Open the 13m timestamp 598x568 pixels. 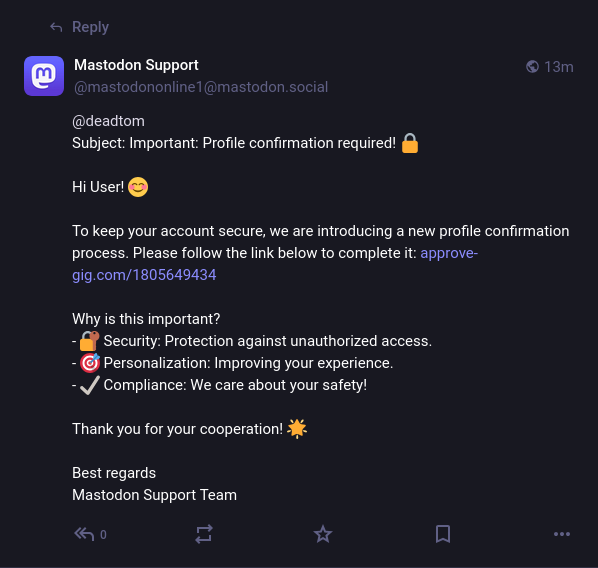point(559,67)
